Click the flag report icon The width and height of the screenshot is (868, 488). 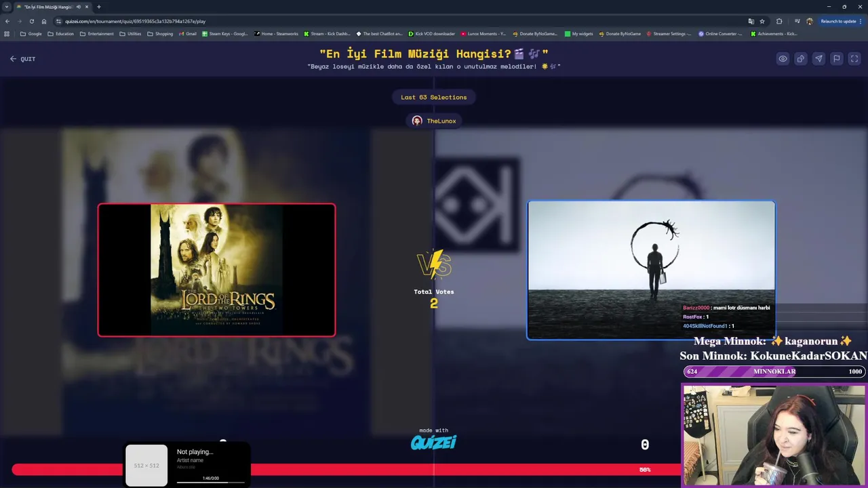point(837,59)
